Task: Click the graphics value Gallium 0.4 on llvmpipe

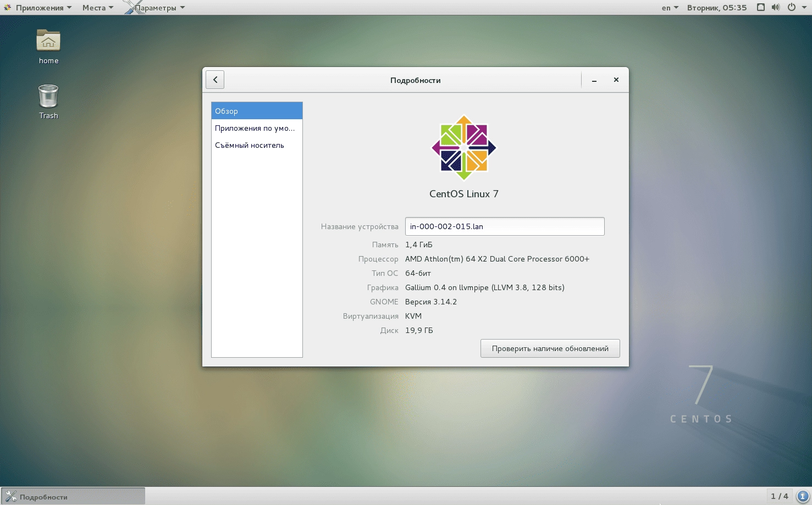Action: pyautogui.click(x=485, y=287)
